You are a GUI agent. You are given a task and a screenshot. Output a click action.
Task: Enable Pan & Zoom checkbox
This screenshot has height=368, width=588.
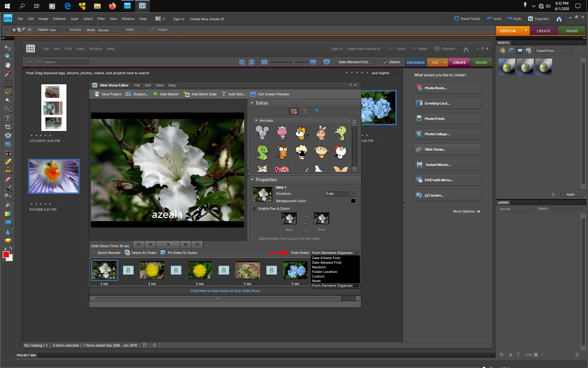point(254,209)
